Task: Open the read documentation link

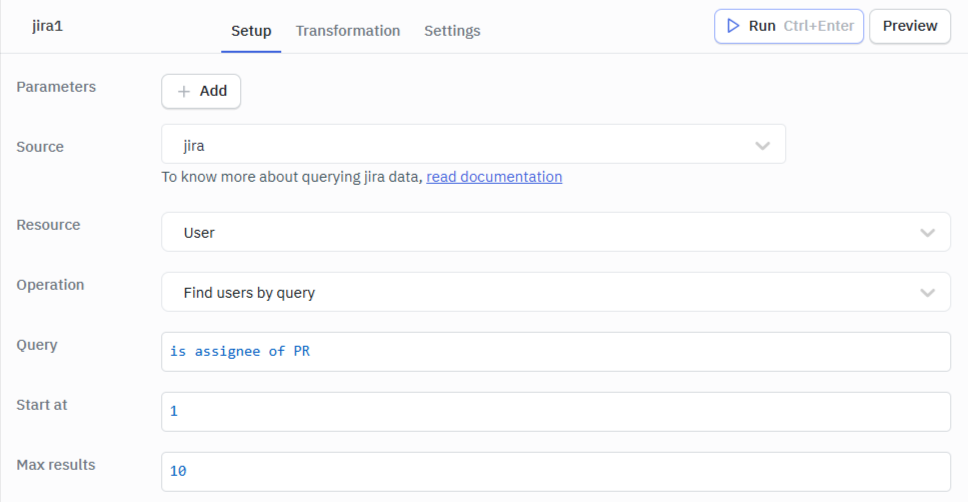Action: click(494, 177)
